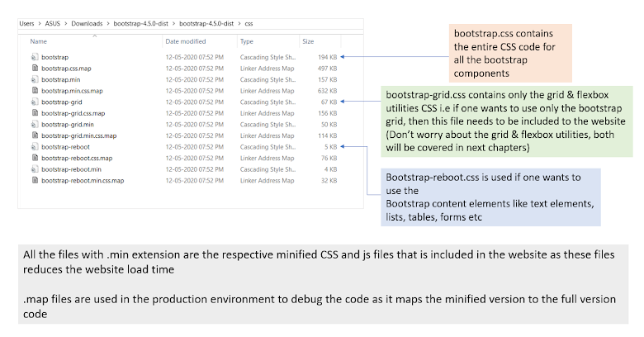This screenshot has height=337, width=644.
Task: Click the 76 KB size value
Action: coord(329,158)
